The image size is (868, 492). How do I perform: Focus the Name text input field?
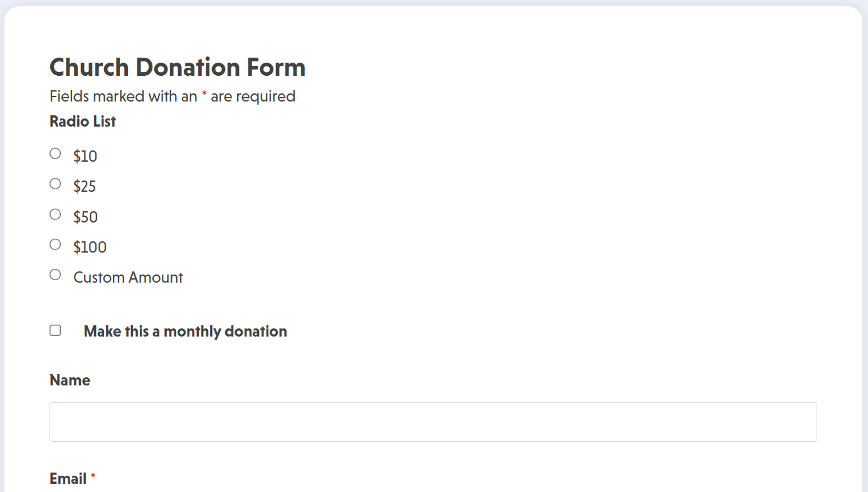tap(433, 422)
